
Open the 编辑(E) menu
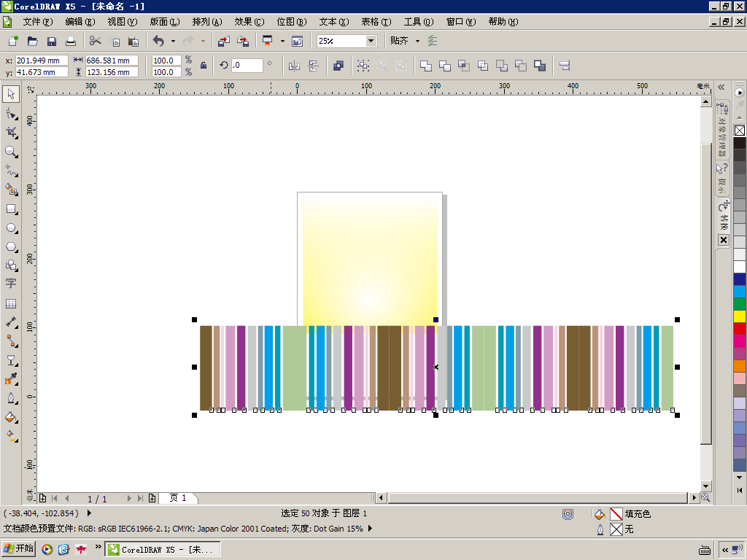[x=80, y=22]
